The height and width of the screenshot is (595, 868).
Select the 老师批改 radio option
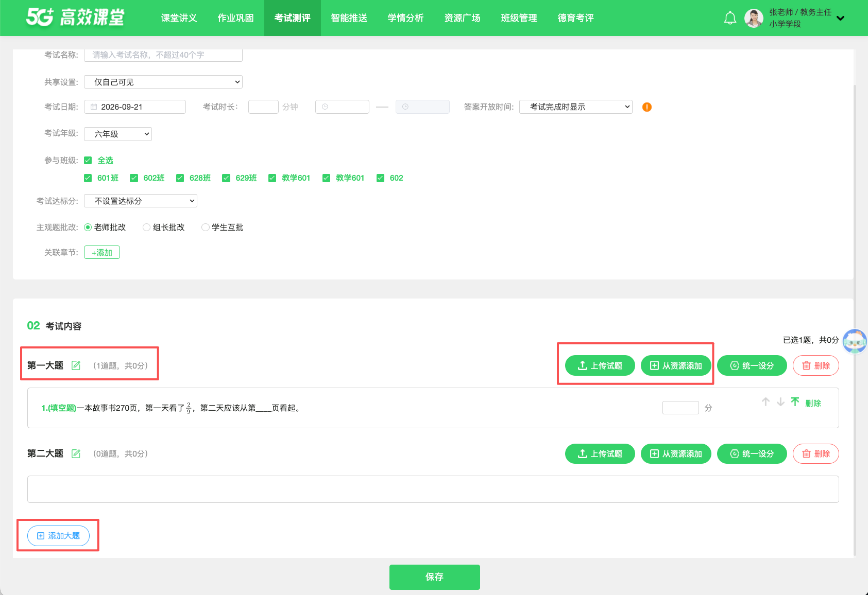coord(88,227)
